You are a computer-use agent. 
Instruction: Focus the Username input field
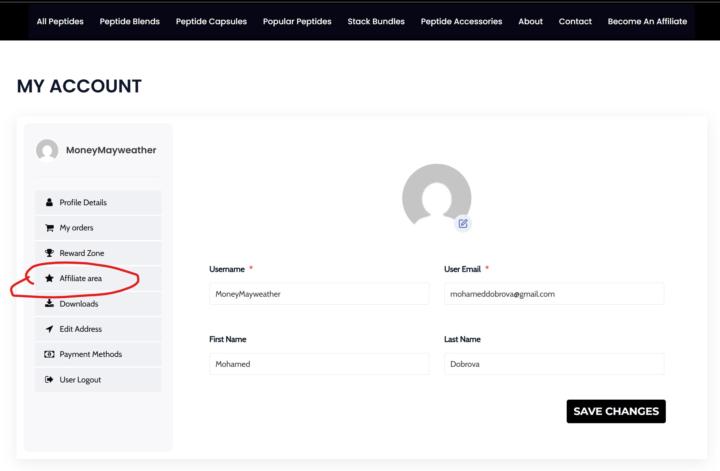tap(319, 294)
